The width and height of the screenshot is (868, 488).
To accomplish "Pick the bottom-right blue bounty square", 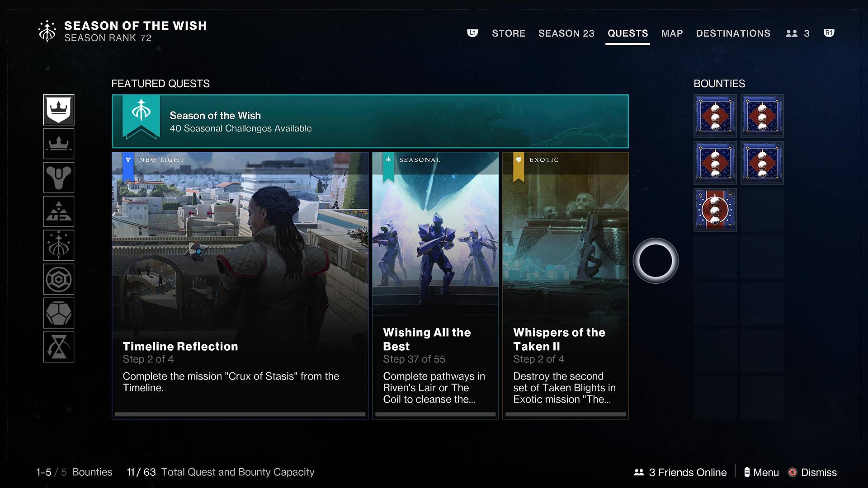I will (x=762, y=163).
